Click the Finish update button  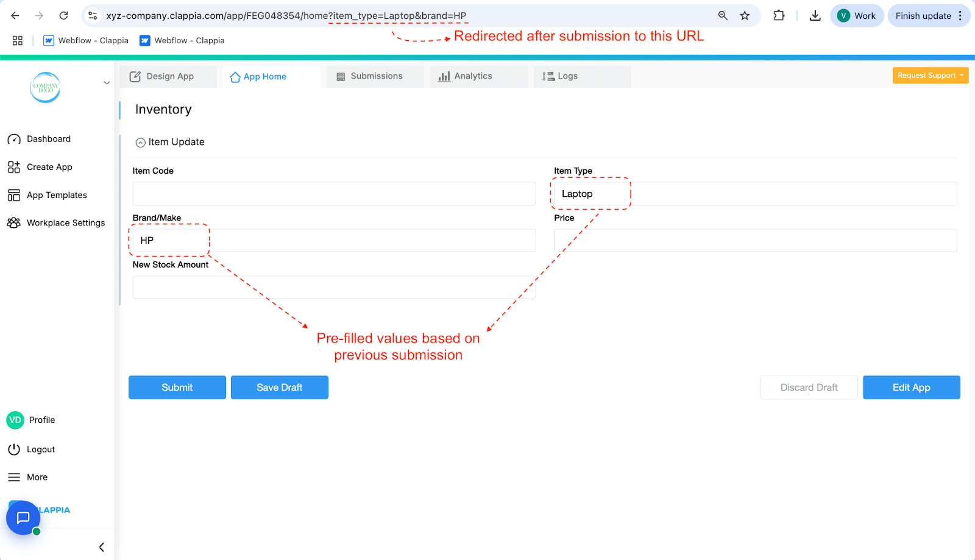coord(923,16)
